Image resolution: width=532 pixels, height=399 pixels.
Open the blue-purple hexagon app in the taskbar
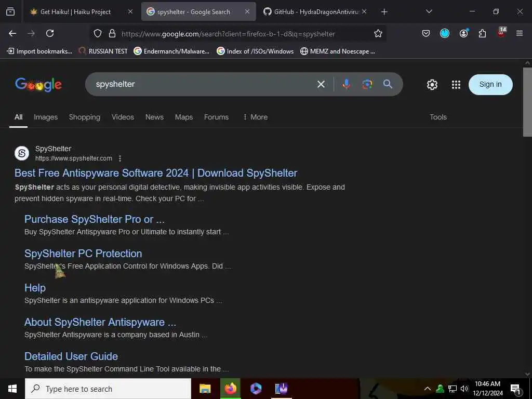pyautogui.click(x=256, y=389)
